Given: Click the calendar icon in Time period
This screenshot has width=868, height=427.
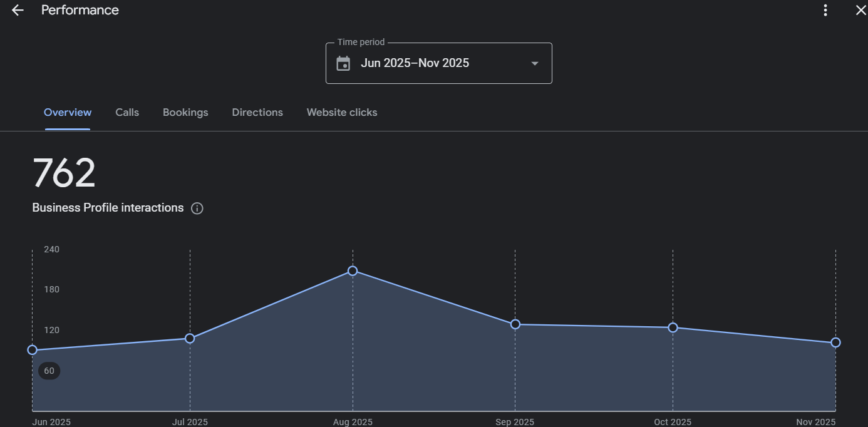Looking at the screenshot, I should coord(343,63).
